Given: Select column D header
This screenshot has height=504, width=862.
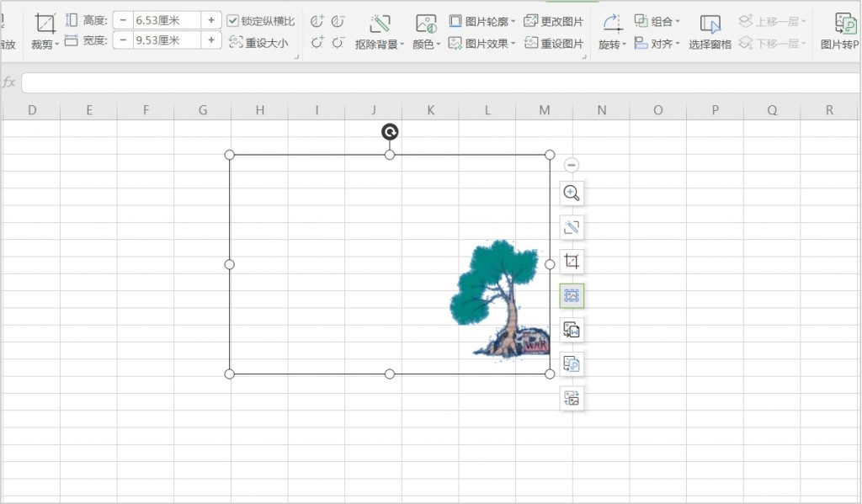Looking at the screenshot, I should (32, 110).
